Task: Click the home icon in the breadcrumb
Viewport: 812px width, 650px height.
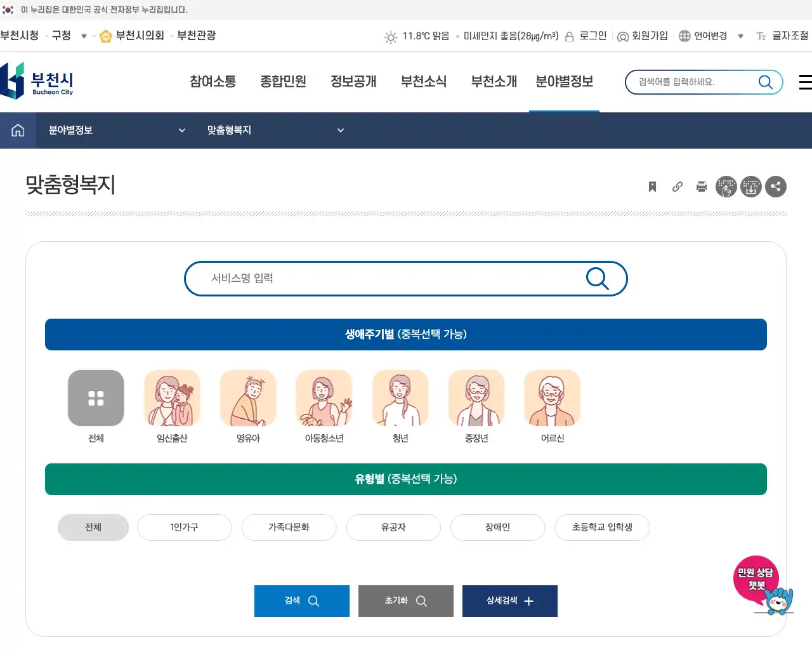Action: [x=17, y=130]
